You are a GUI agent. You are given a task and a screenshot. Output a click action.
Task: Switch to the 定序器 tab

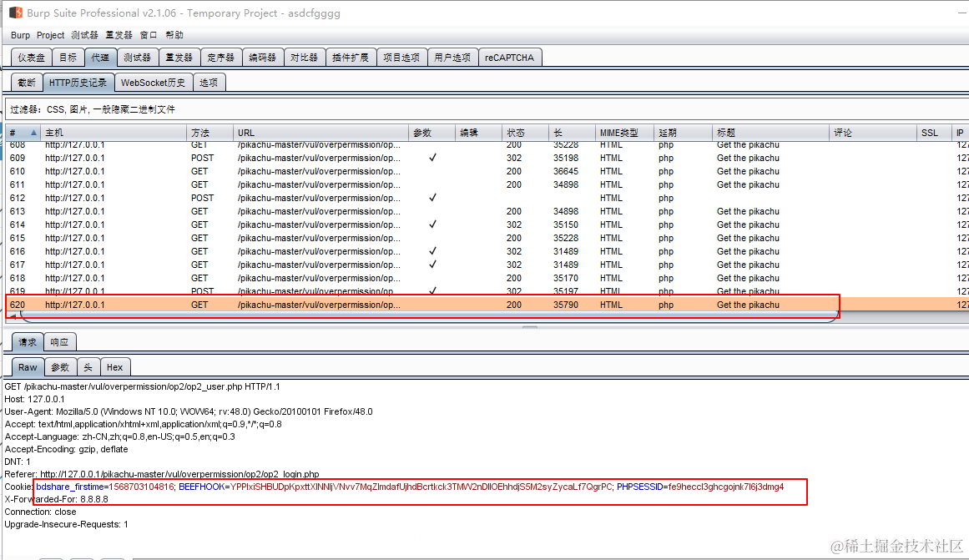point(220,58)
